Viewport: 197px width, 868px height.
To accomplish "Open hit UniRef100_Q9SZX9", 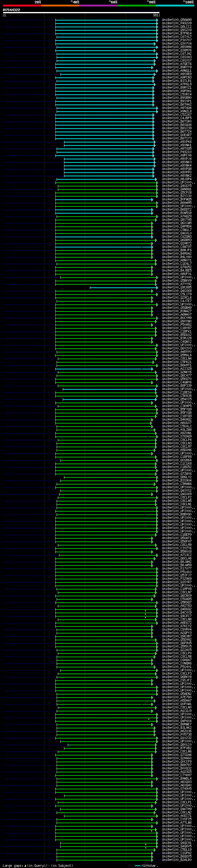I will pos(177,30).
